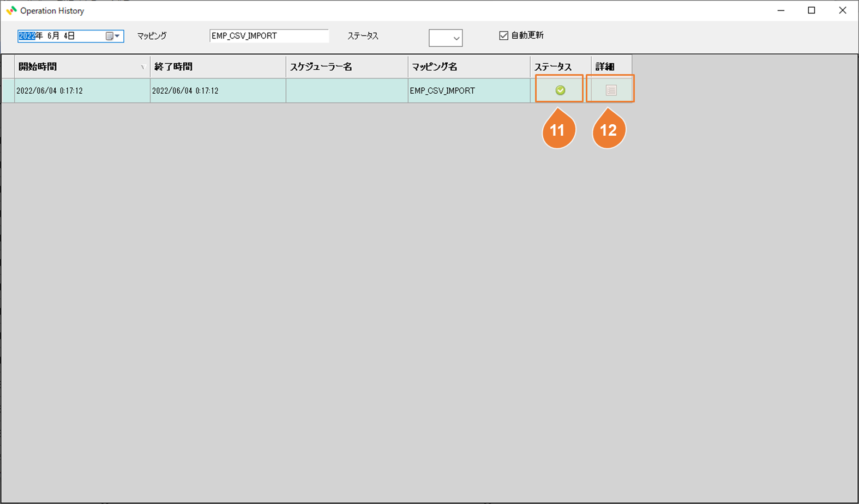
Task: Click the 詳細 column header
Action: tap(611, 67)
